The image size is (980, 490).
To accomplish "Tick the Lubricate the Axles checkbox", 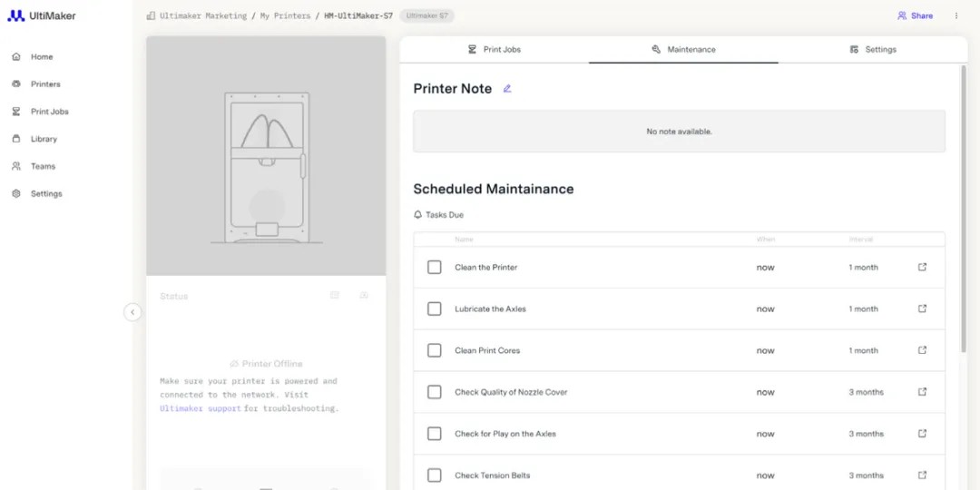I will click(435, 309).
